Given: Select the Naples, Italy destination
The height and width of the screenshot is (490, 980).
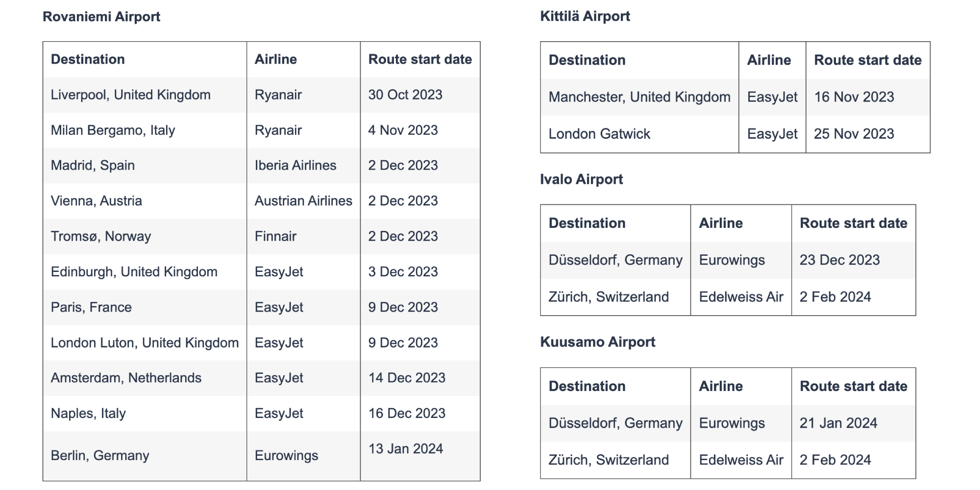Looking at the screenshot, I should click(88, 414).
